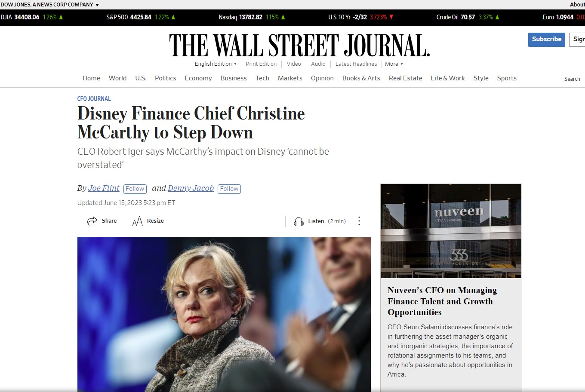Click the U.S. 10 Yr ticker quote

(x=361, y=17)
